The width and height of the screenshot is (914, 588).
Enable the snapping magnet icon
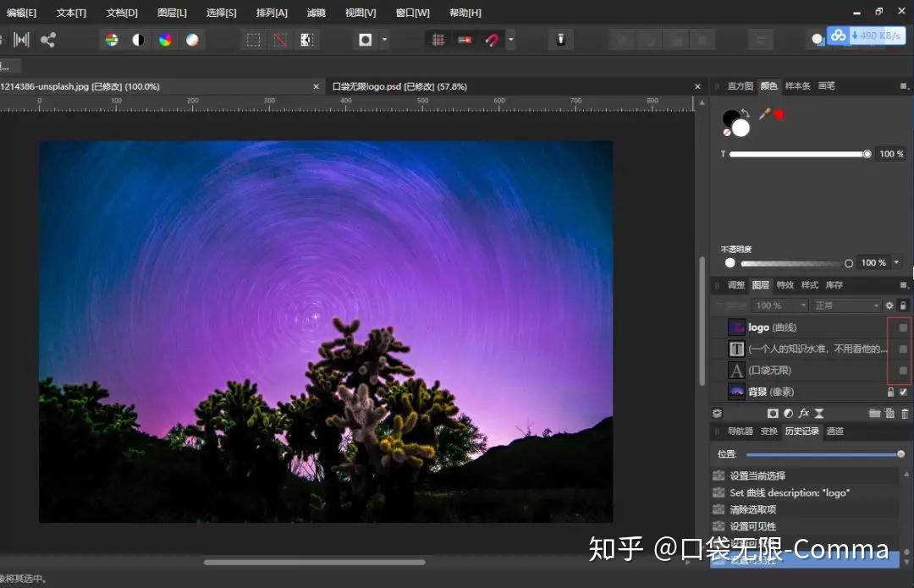click(x=492, y=39)
